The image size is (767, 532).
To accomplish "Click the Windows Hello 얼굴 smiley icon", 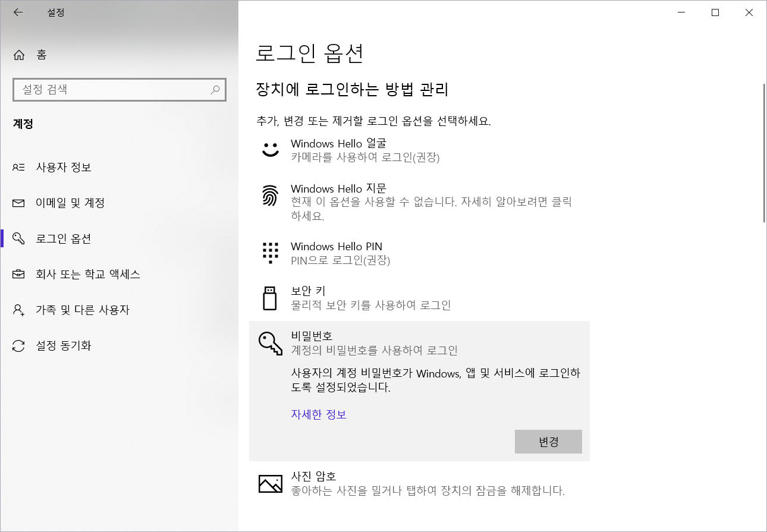I will 270,149.
